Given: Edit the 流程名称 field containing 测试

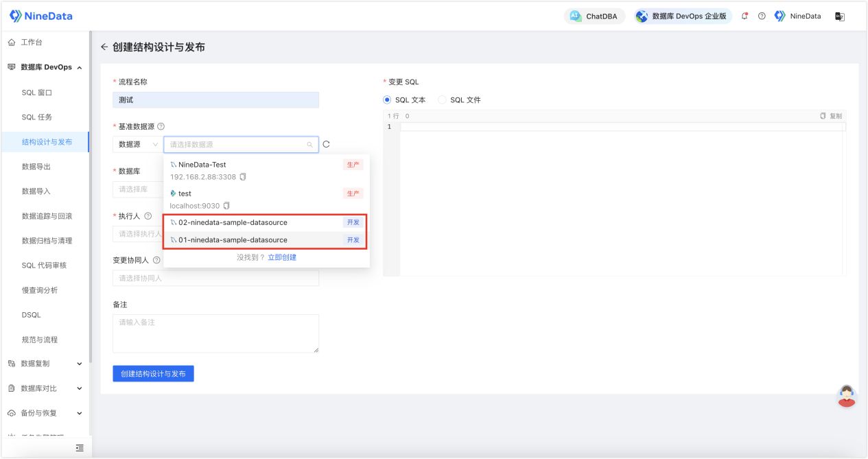Looking at the screenshot, I should tap(215, 100).
